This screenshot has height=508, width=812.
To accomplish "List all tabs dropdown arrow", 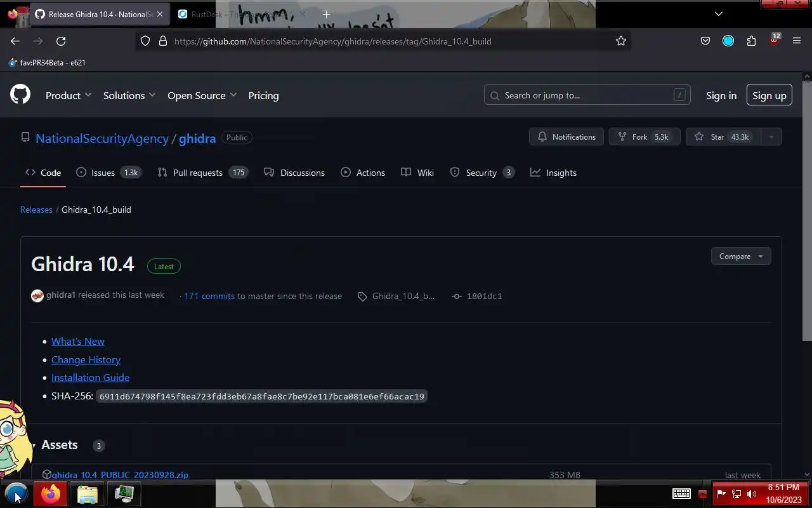I will 719,14.
